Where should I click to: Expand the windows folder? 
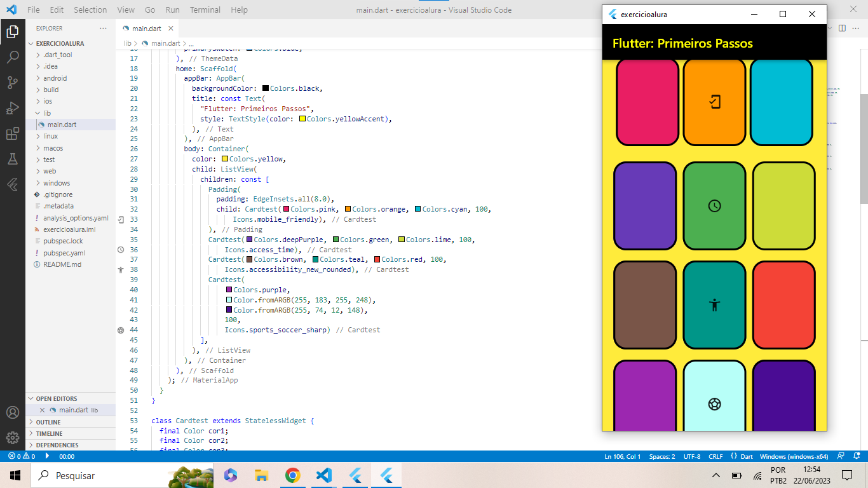(x=71, y=183)
